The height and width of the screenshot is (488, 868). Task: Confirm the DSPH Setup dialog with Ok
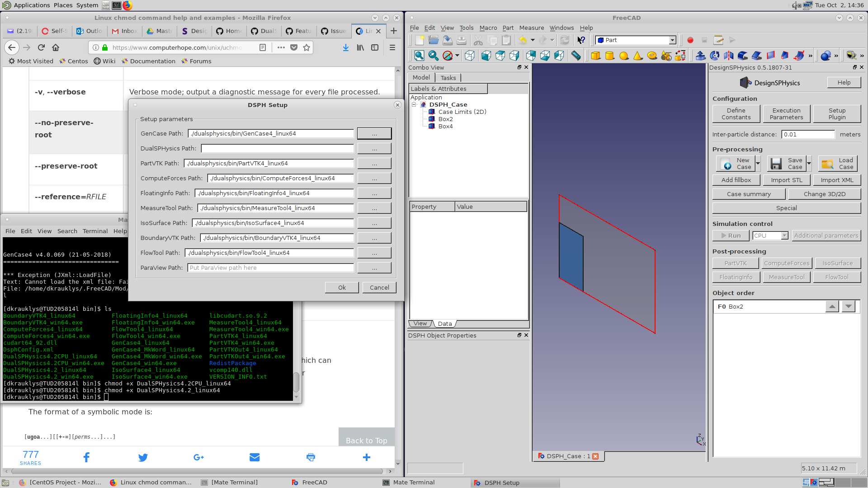click(x=341, y=287)
